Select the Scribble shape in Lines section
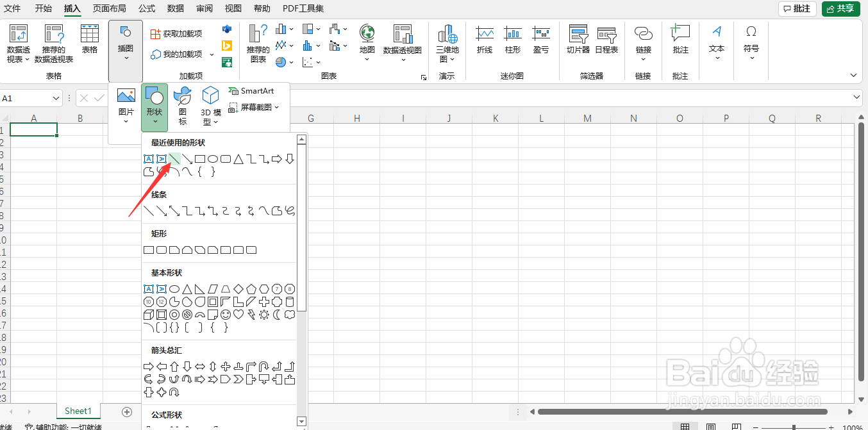The height and width of the screenshot is (430, 868). pos(289,210)
